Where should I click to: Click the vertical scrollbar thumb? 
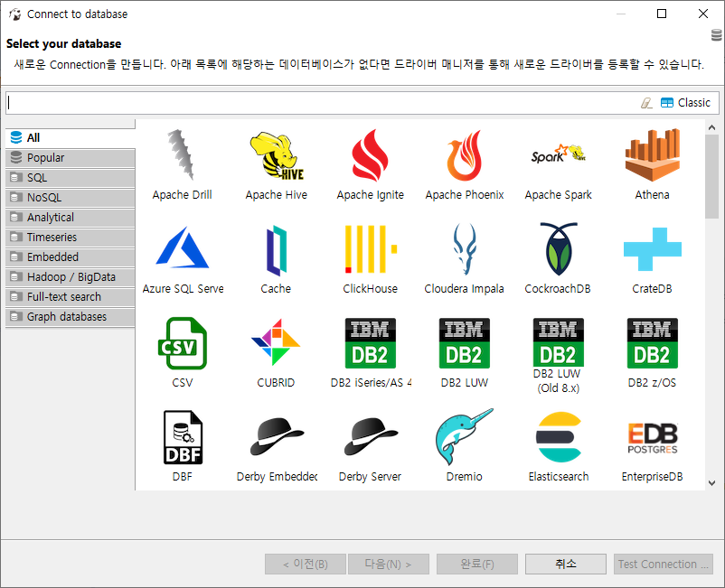click(x=712, y=176)
